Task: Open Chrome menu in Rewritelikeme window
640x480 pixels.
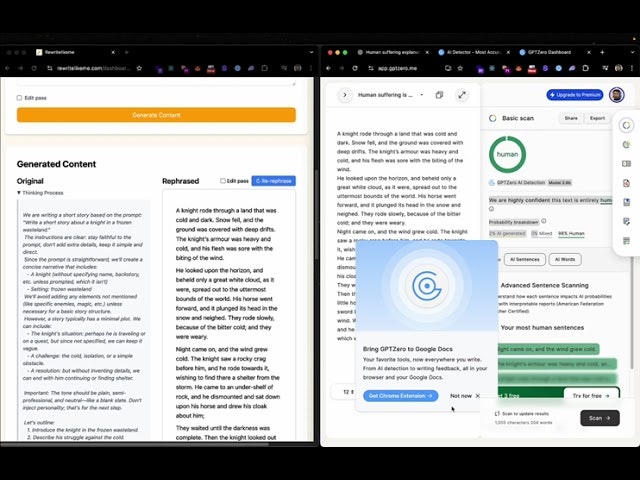Action: (x=311, y=68)
